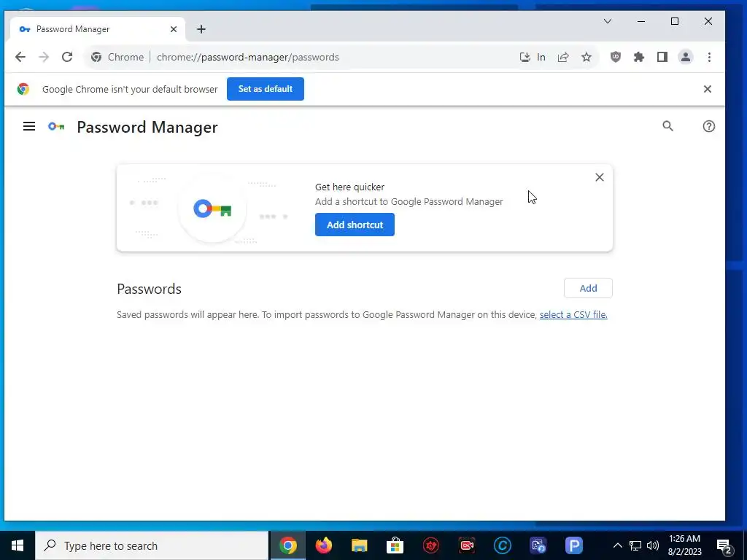Show hidden system tray icons
The width and height of the screenshot is (747, 560).
click(617, 545)
